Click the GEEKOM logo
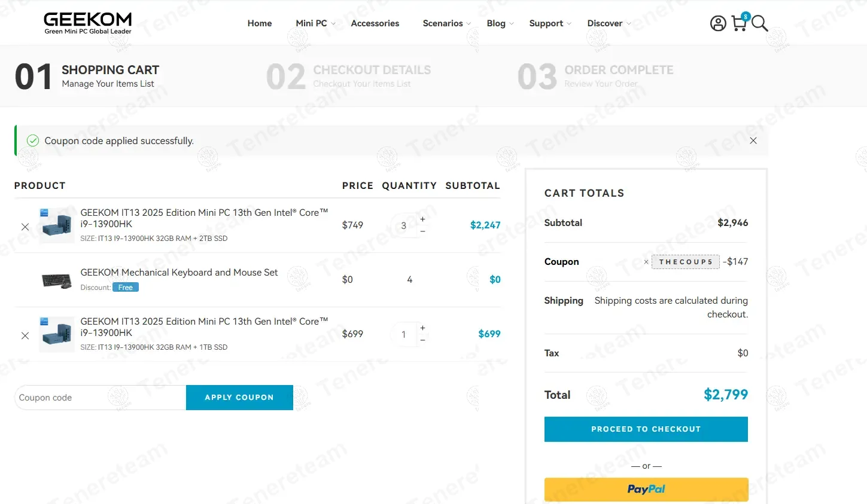This screenshot has height=504, width=867. 87,23
